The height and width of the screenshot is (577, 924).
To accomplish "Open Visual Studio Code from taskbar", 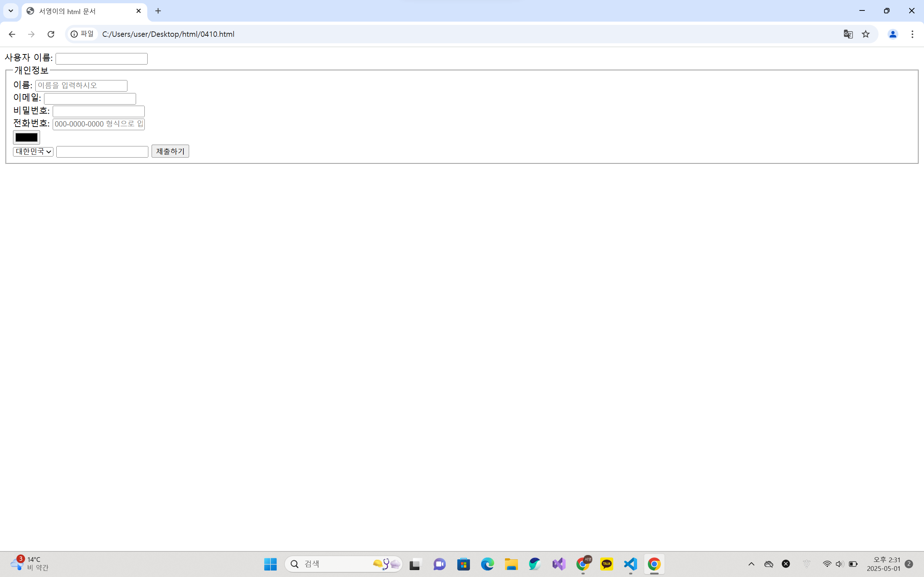I will [x=631, y=564].
